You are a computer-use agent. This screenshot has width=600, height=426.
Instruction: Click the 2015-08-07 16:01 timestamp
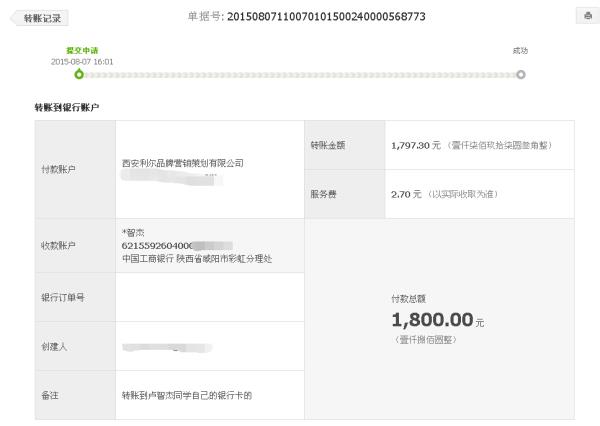pyautogui.click(x=82, y=61)
